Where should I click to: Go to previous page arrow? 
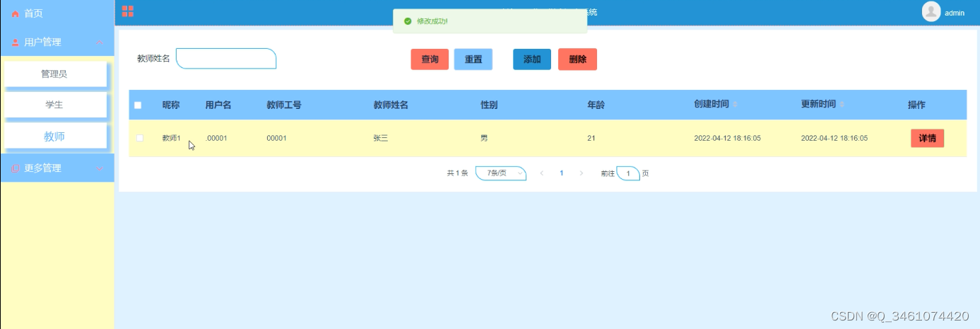[542, 173]
